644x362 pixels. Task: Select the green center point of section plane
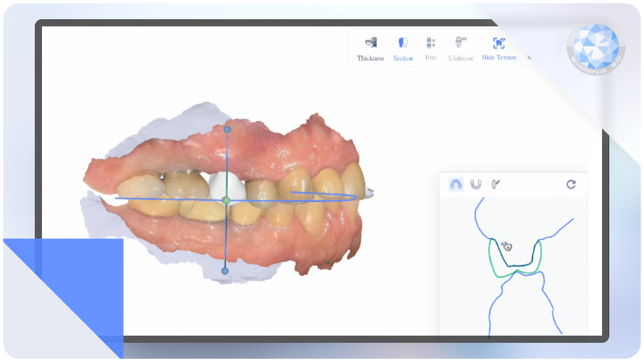226,200
